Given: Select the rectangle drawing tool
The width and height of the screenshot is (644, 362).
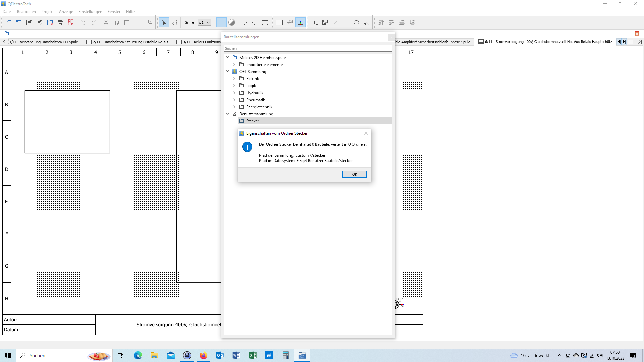Looking at the screenshot, I should coord(346,22).
